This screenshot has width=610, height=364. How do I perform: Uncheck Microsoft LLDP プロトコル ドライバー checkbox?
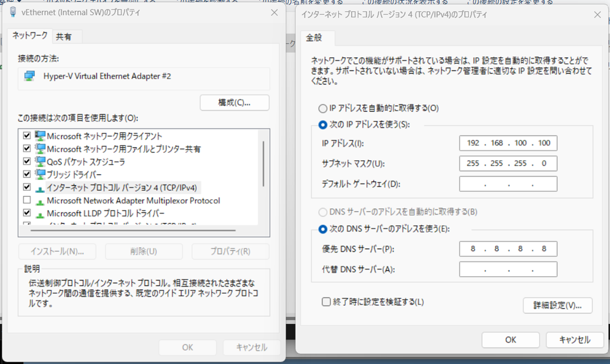point(27,213)
